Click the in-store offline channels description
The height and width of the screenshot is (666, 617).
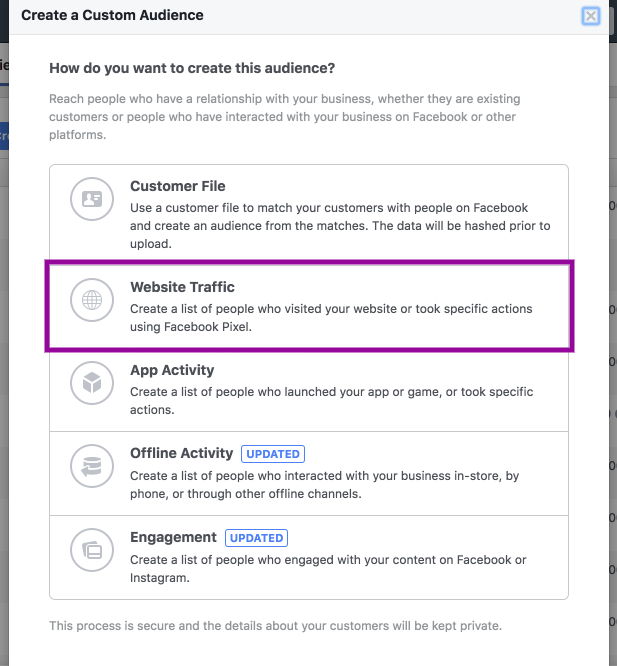tap(324, 485)
